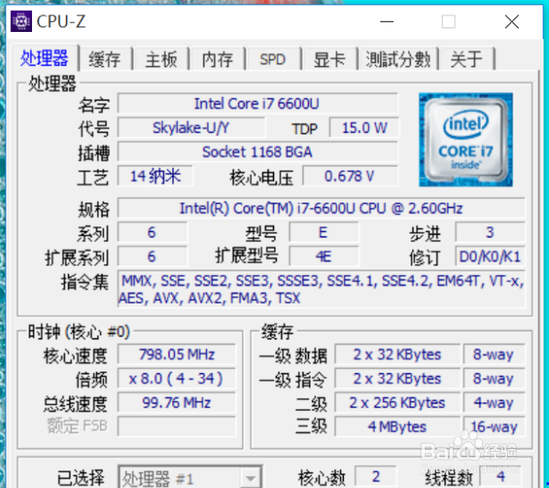Open the 主板 tab

pyautogui.click(x=161, y=59)
